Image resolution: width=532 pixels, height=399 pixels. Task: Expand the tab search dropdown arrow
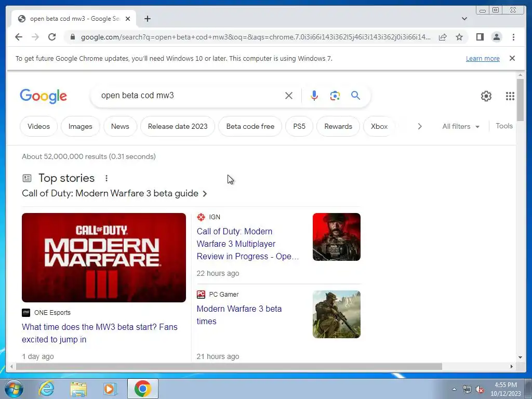click(464, 19)
